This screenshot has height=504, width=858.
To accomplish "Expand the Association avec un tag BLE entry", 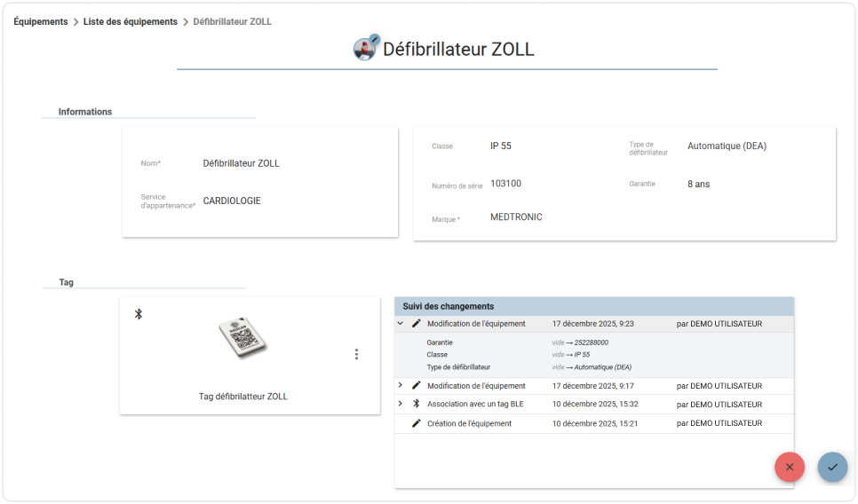I will click(x=400, y=404).
